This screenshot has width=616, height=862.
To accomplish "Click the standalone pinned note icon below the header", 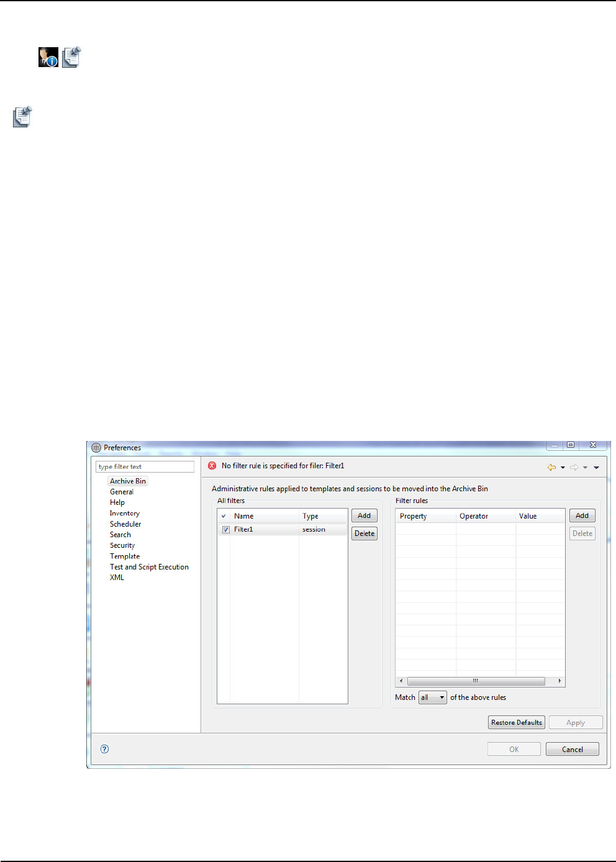I will [x=22, y=117].
